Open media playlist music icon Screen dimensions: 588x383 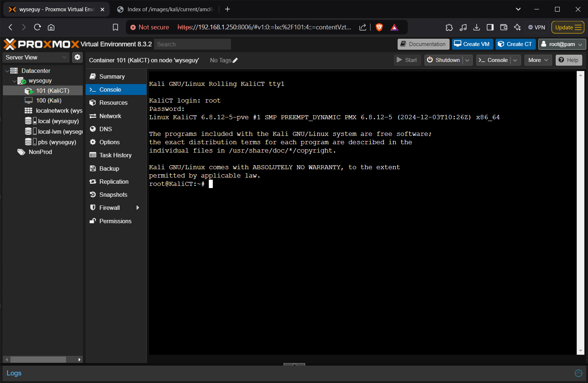[x=463, y=27]
